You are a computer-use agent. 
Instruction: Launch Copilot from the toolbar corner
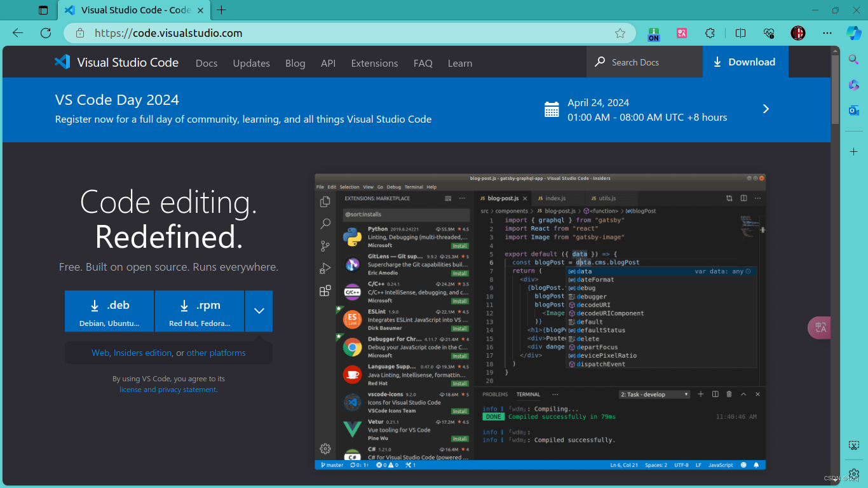pyautogui.click(x=853, y=33)
